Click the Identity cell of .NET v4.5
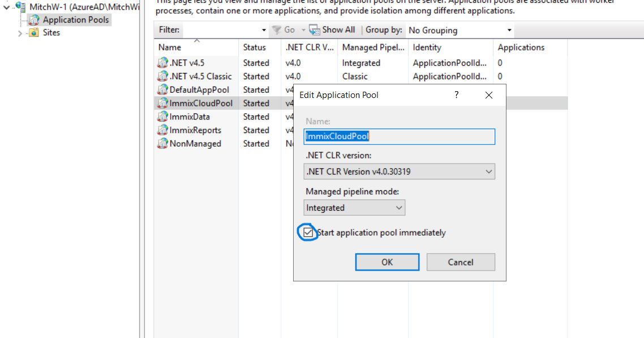 click(x=450, y=63)
